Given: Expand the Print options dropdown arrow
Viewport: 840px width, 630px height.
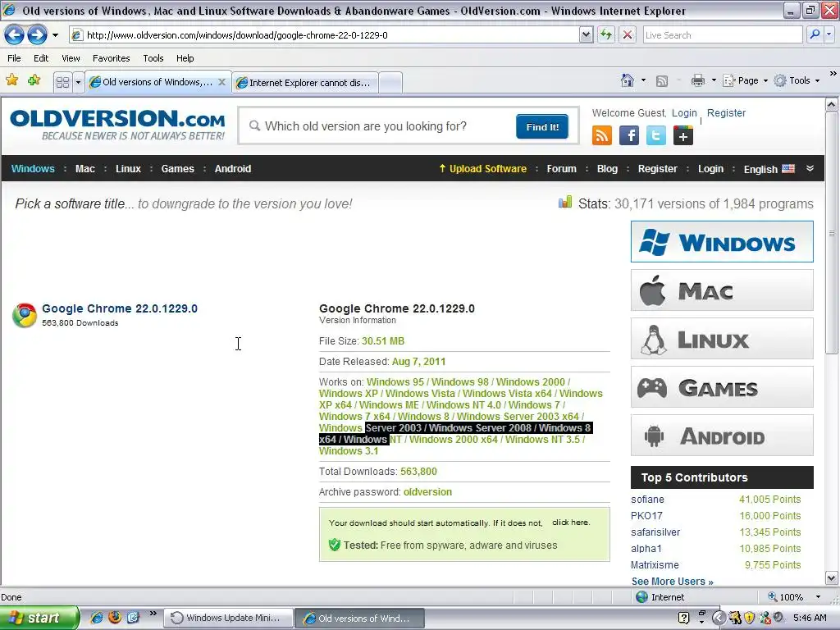Looking at the screenshot, I should pos(714,81).
